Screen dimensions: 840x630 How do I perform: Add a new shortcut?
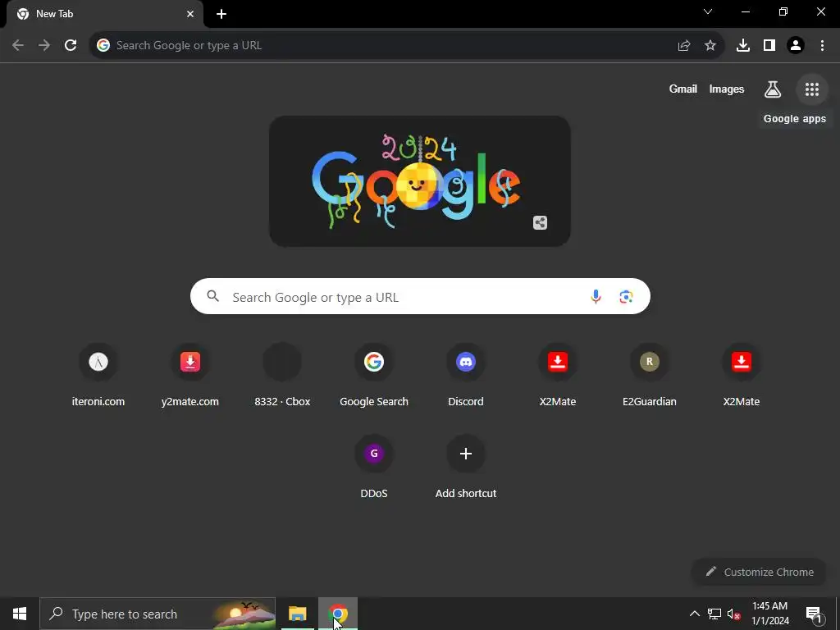(466, 467)
